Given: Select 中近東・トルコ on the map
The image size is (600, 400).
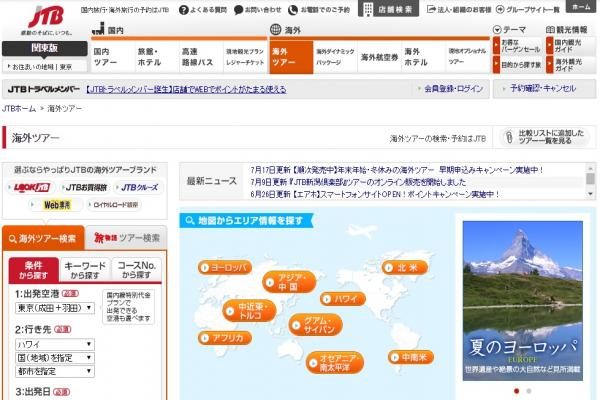Looking at the screenshot, I should [x=249, y=311].
